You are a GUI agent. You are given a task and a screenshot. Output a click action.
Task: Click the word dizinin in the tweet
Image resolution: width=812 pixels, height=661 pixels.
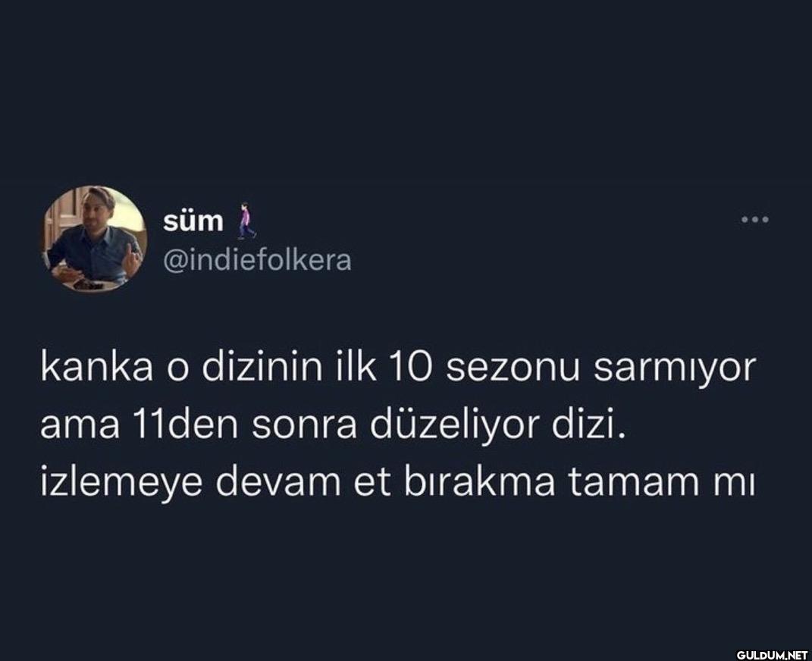(x=262, y=368)
